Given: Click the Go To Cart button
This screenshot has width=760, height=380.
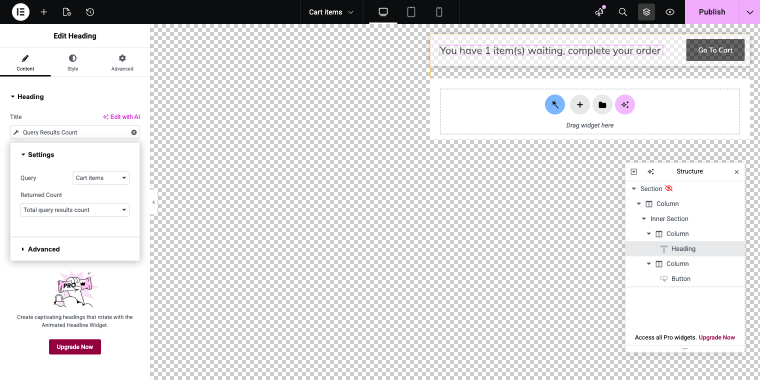Looking at the screenshot, I should 715,50.
